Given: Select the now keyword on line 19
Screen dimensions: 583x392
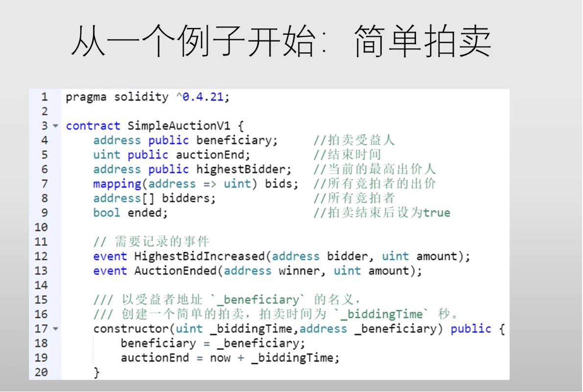Looking at the screenshot, I should 221,358.
